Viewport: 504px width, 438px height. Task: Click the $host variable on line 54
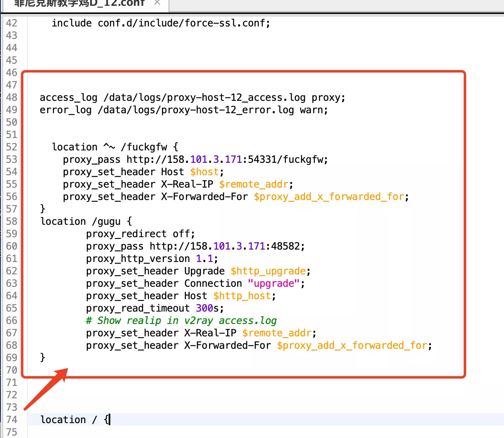point(204,172)
